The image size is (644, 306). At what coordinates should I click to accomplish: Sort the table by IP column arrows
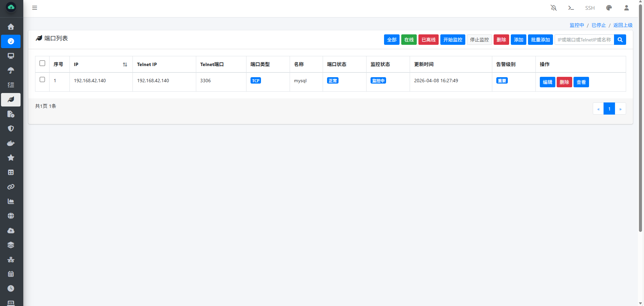click(x=125, y=64)
